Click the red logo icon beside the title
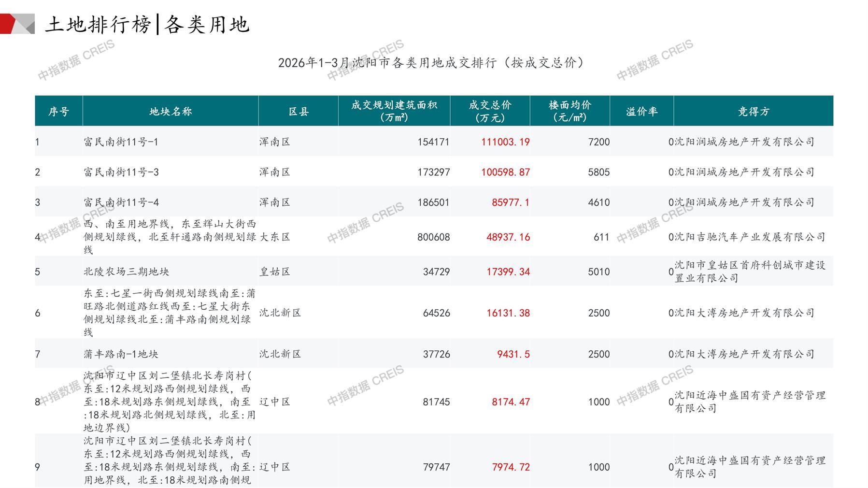Image resolution: width=868 pixels, height=488 pixels. click(17, 24)
